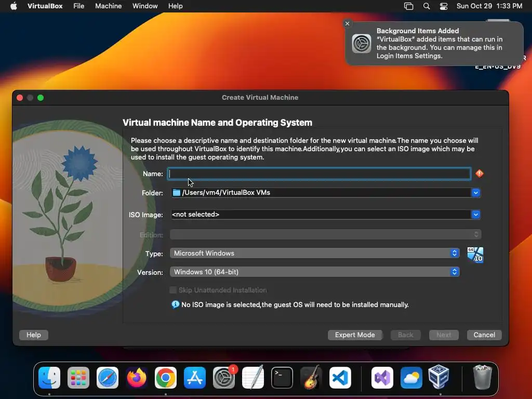
Task: Close the Background Items Added notification
Action: pyautogui.click(x=347, y=23)
